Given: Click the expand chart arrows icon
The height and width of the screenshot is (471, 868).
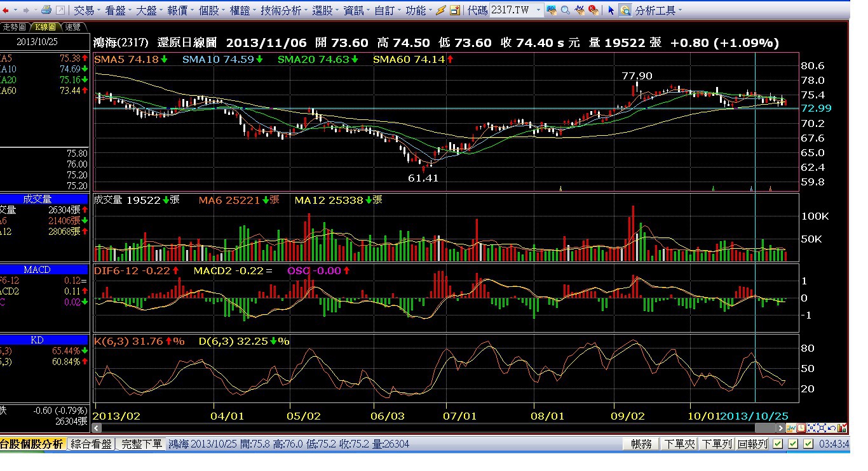Looking at the screenshot, I should pyautogui.click(x=822, y=428).
